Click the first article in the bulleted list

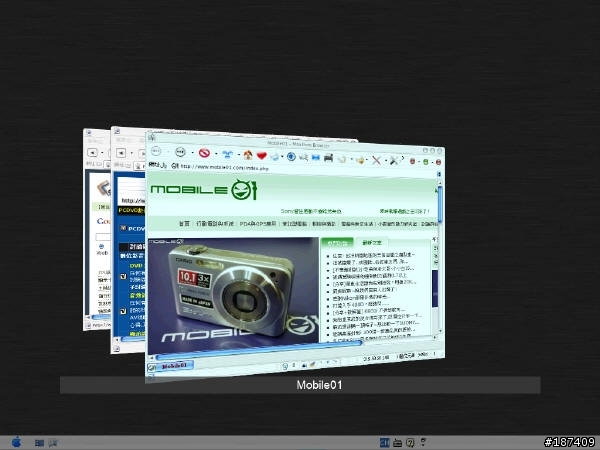pyautogui.click(x=373, y=255)
